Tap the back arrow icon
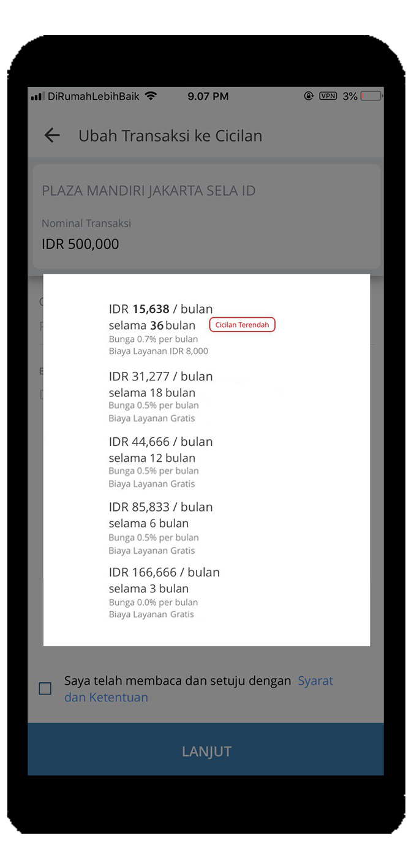414x868 pixels. [x=52, y=135]
